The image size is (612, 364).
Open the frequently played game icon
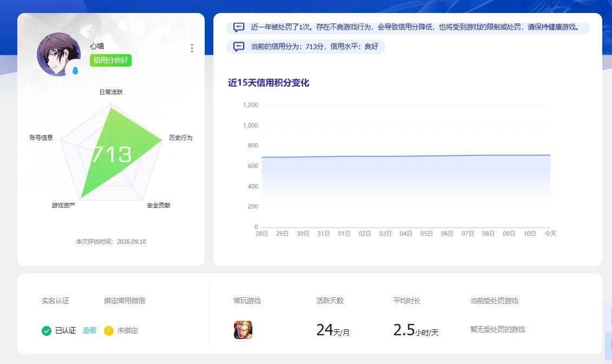[x=243, y=330]
